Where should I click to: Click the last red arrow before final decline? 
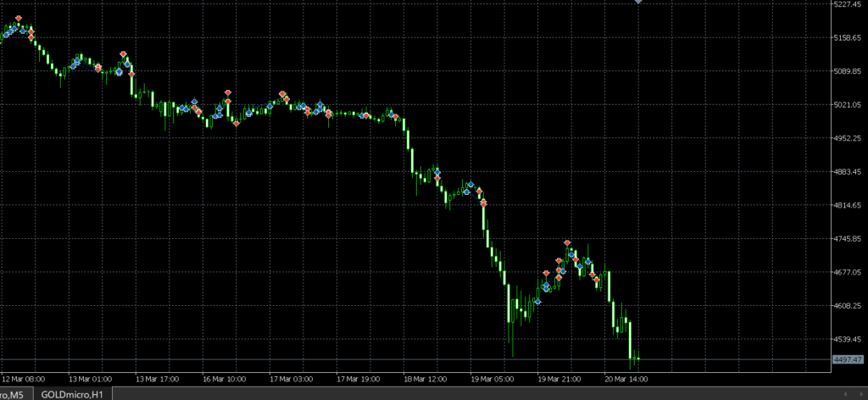pyautogui.click(x=595, y=279)
